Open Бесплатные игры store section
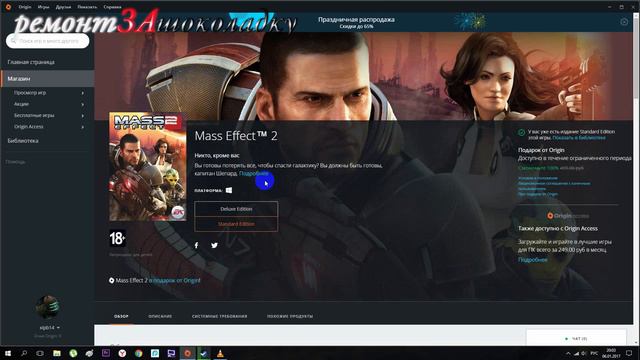640x360 pixels. [x=34, y=116]
